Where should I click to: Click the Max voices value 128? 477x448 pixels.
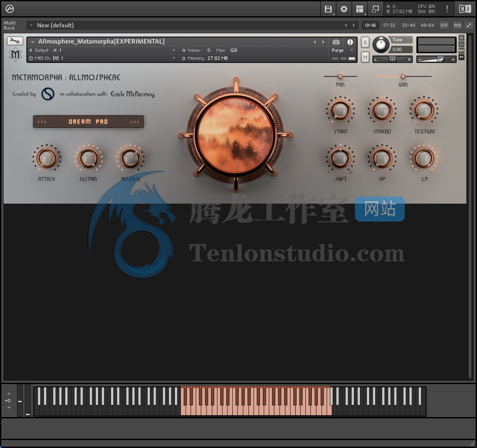coord(233,50)
